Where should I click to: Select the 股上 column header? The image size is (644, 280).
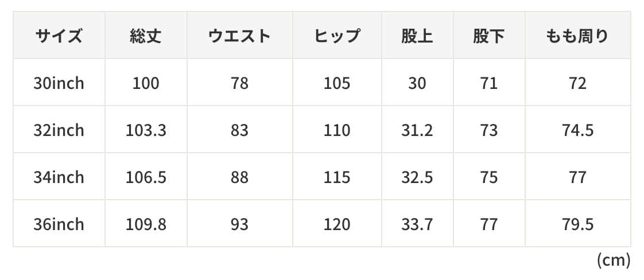pos(417,36)
